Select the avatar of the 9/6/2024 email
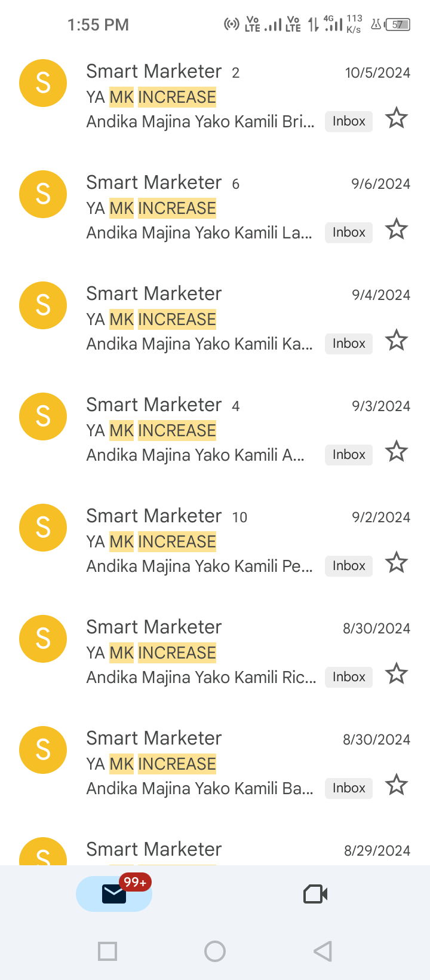This screenshot has height=980, width=430. tap(43, 194)
